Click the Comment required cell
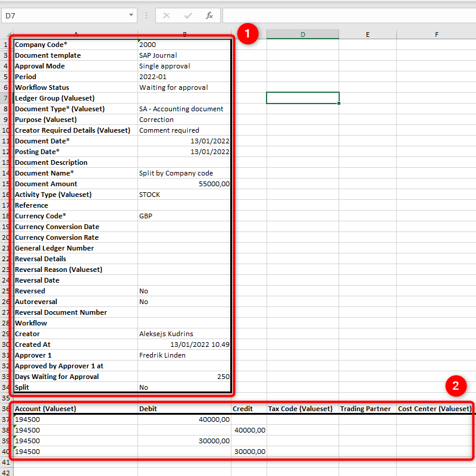476x476 pixels. (184, 130)
